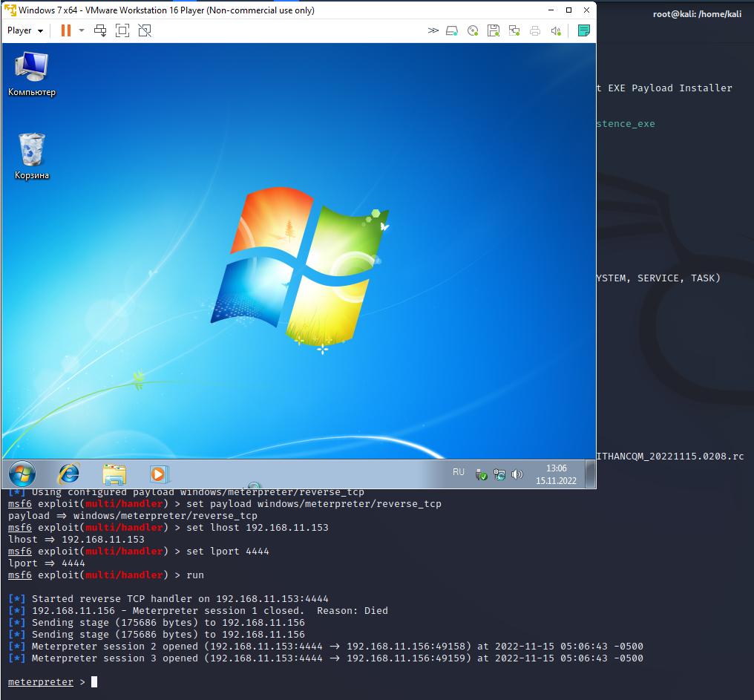Click the VMware Player window logo icon

[10, 10]
